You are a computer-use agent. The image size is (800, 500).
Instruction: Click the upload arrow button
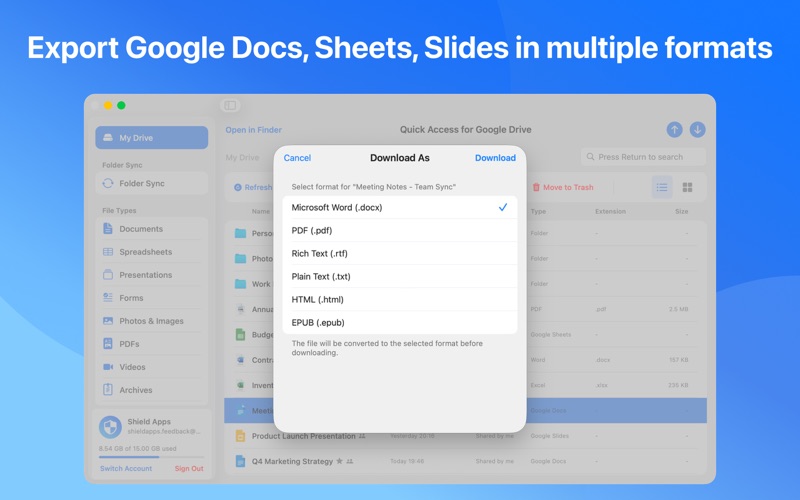(674, 130)
